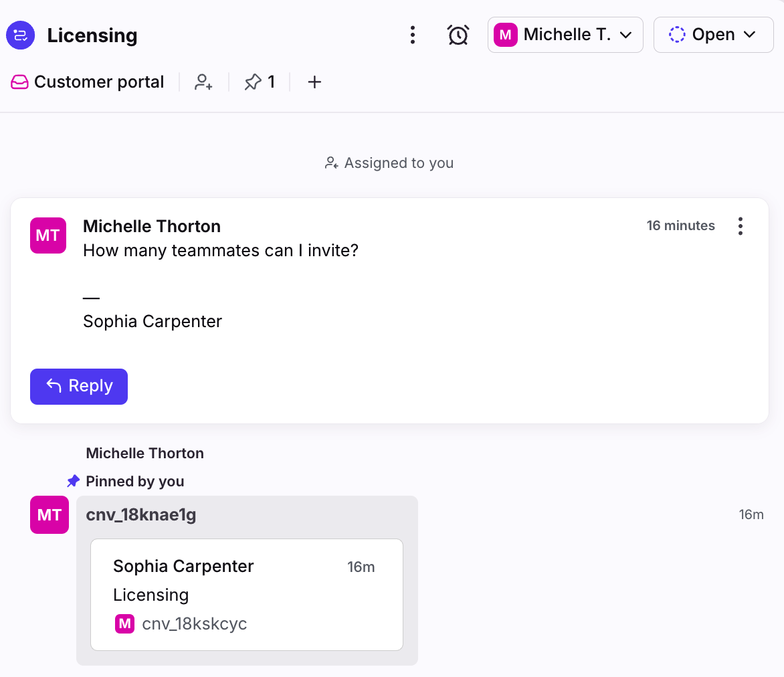Image resolution: width=784 pixels, height=677 pixels.
Task: Click the plus icon to add
Action: (x=314, y=82)
